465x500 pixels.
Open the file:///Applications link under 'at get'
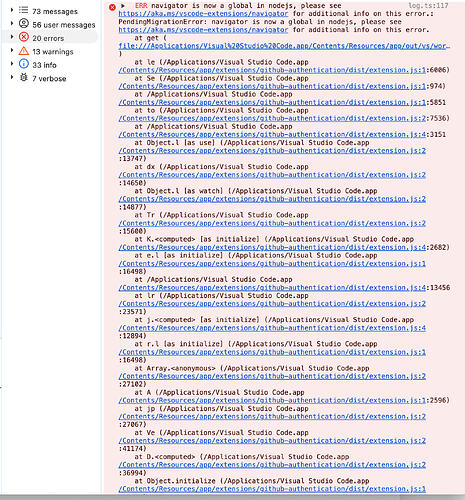pos(284,46)
